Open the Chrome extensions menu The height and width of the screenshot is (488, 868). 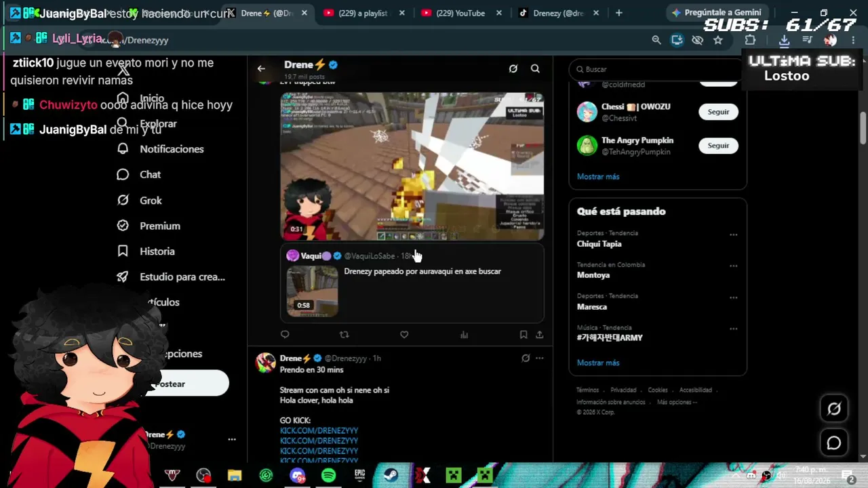coord(750,40)
